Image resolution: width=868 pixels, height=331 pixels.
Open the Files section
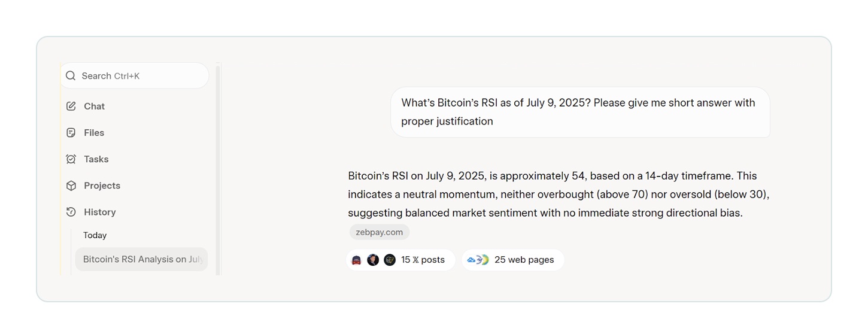94,133
